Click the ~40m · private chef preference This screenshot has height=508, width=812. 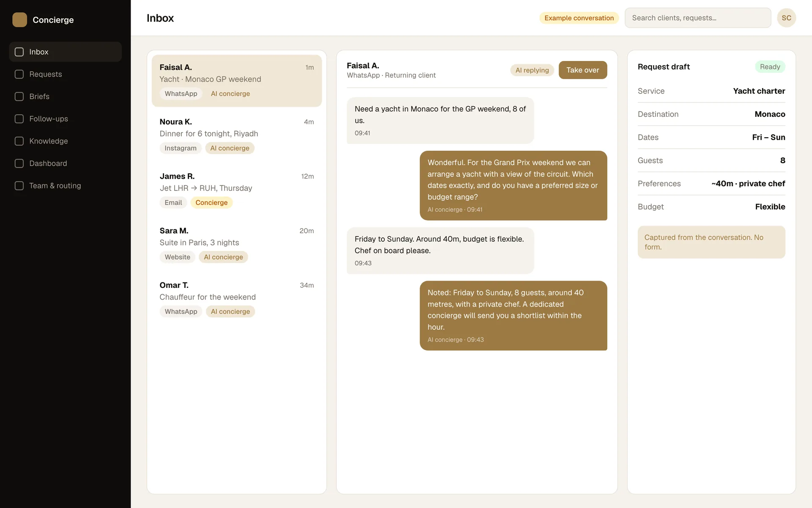(x=748, y=184)
